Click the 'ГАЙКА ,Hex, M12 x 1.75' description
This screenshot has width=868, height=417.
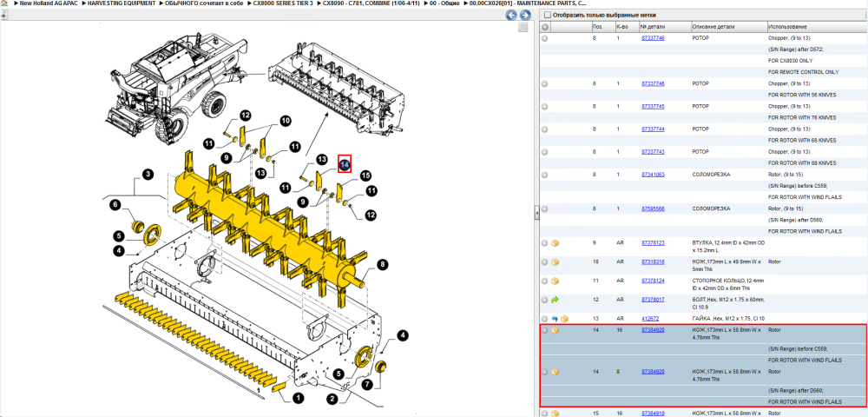(727, 319)
